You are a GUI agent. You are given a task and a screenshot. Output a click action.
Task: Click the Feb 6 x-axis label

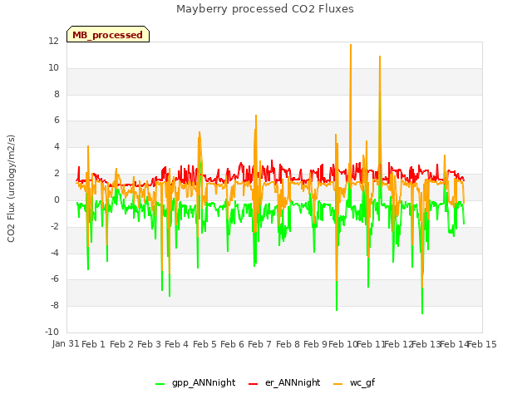[232, 344]
